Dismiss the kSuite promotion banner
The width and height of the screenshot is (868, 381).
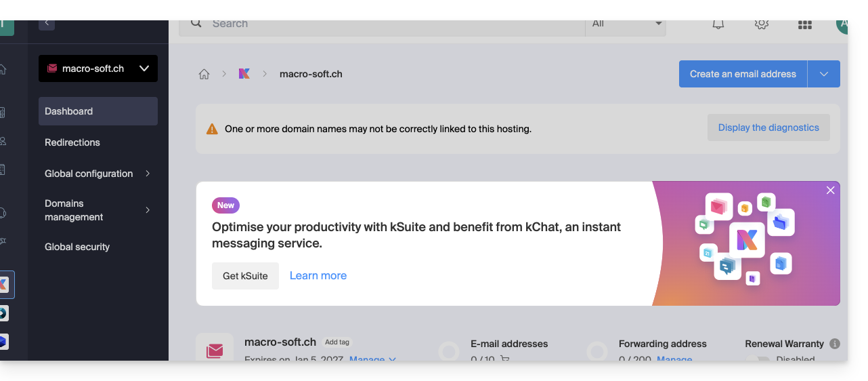(x=830, y=190)
